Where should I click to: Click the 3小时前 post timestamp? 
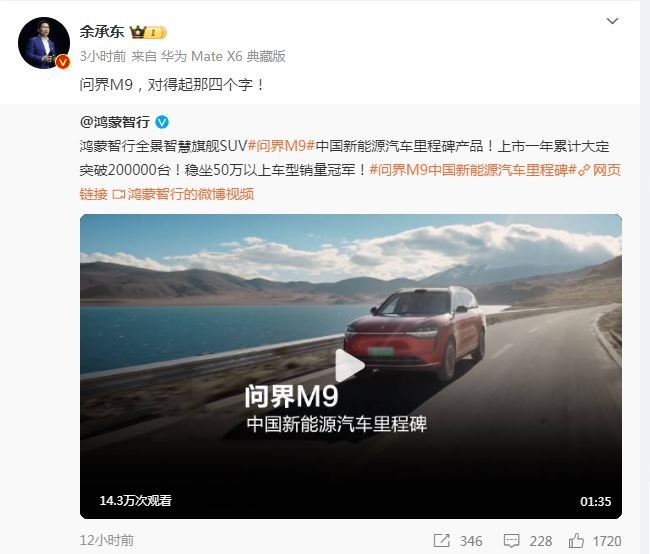(102, 56)
